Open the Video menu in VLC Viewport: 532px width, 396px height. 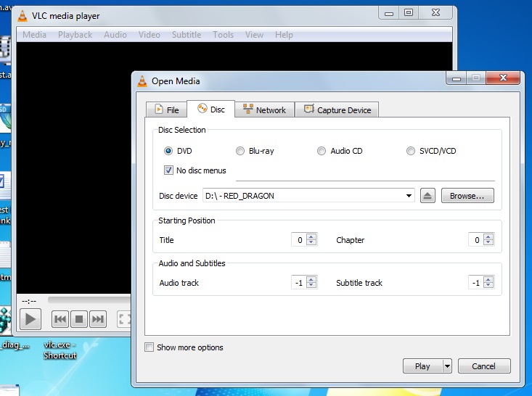149,35
